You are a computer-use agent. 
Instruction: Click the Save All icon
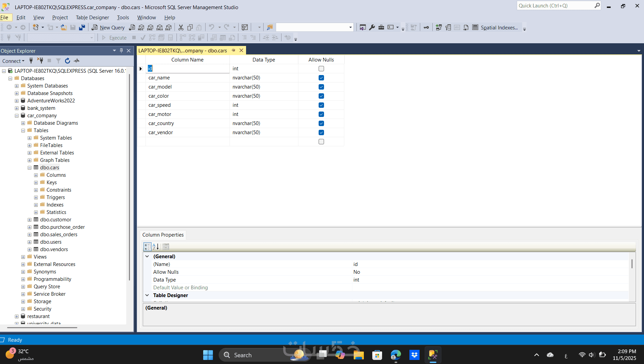[82, 27]
